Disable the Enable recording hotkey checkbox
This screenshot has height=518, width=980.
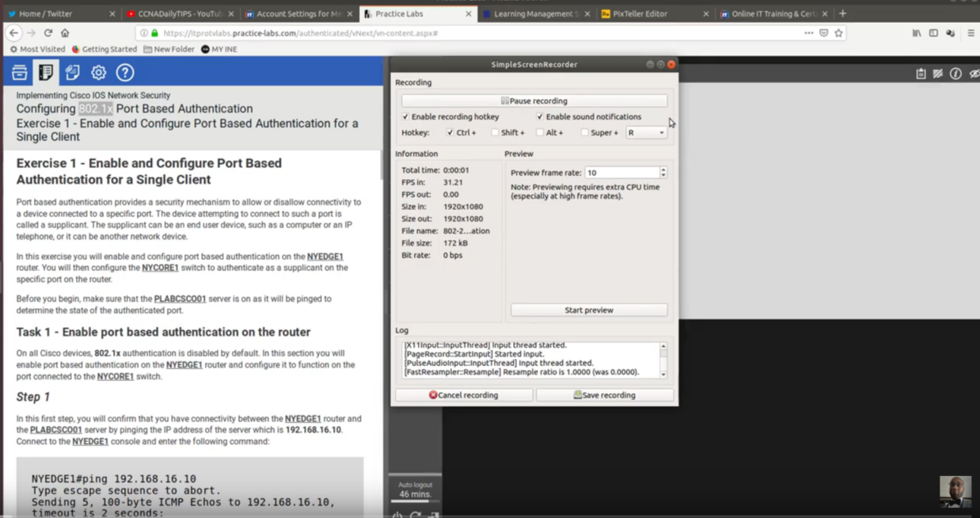tap(406, 116)
